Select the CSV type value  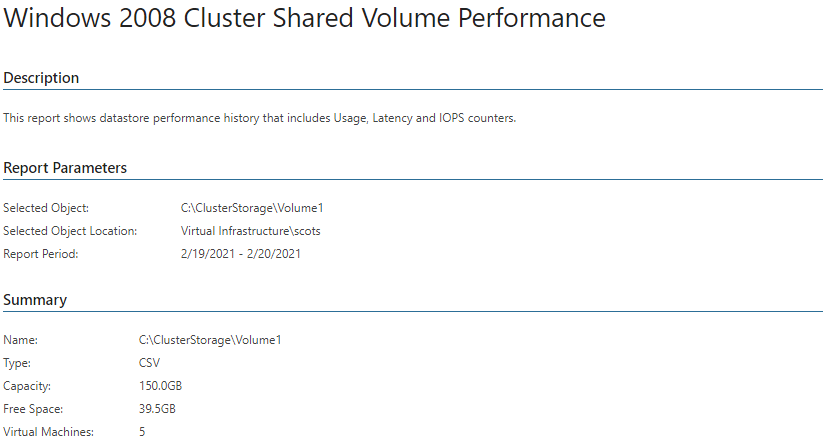pos(149,363)
